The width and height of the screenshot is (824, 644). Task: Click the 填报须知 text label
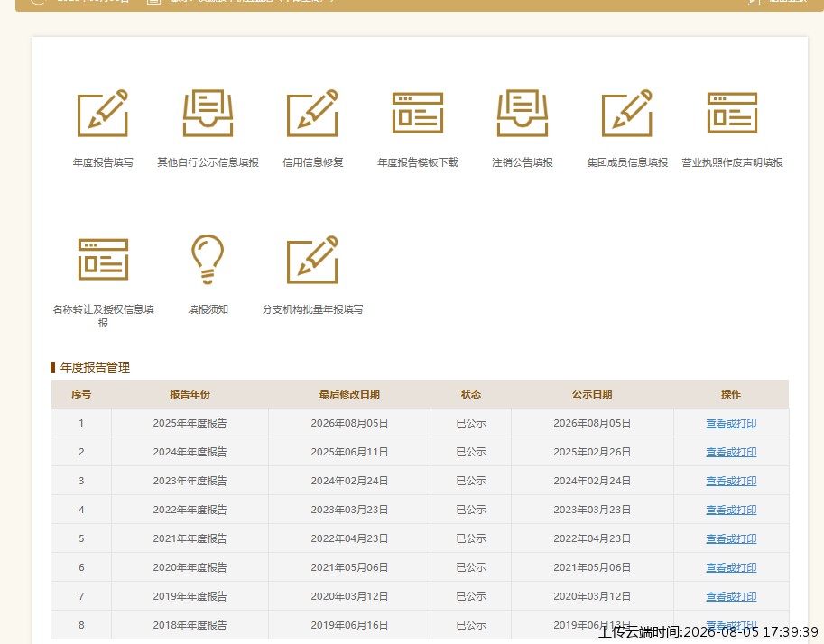click(208, 309)
